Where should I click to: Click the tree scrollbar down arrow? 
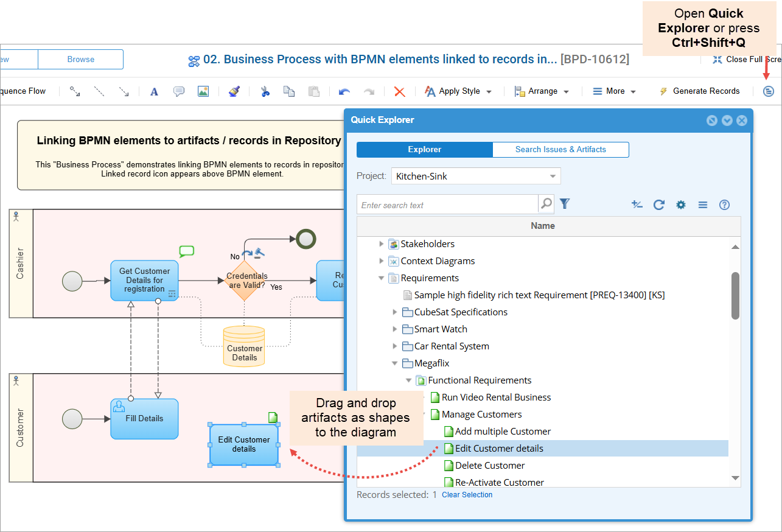(x=735, y=478)
